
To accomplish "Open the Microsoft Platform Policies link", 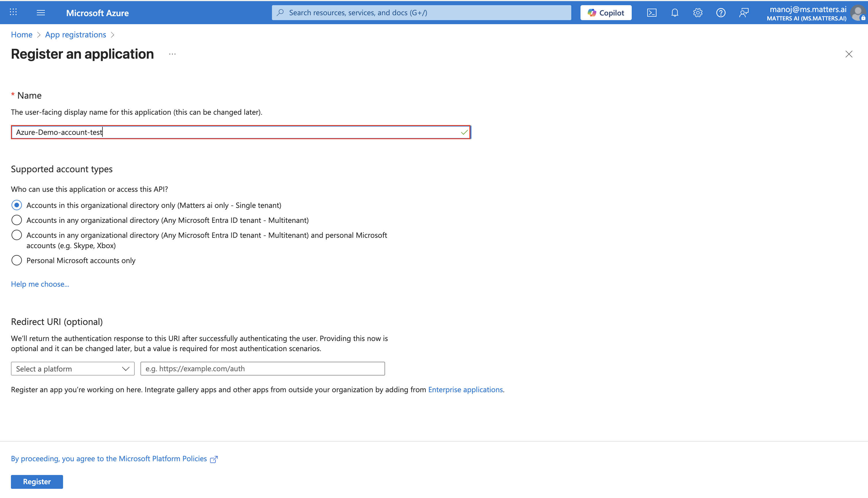I will (x=114, y=459).
